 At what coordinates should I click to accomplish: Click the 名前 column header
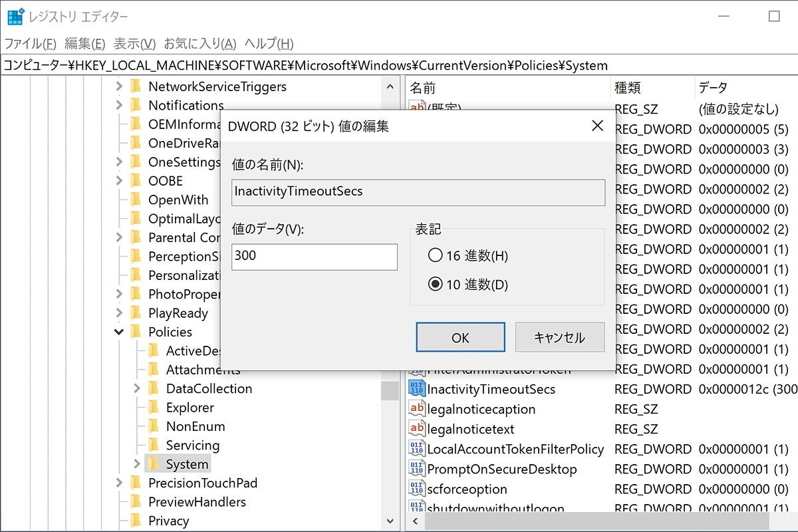pos(507,88)
